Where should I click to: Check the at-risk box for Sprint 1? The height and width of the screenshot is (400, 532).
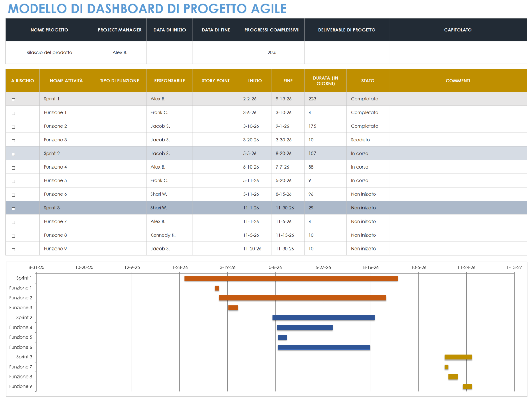tap(14, 100)
